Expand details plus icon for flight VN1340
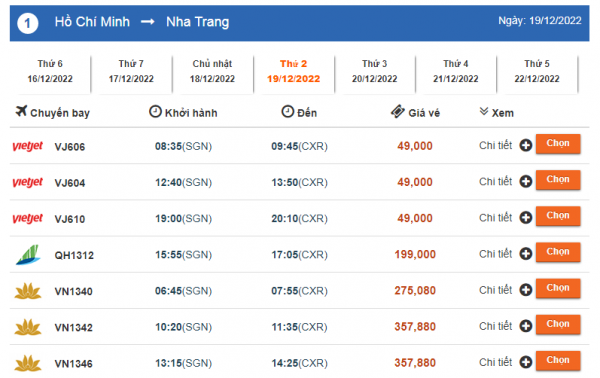The width and height of the screenshot is (600, 378). 526,290
